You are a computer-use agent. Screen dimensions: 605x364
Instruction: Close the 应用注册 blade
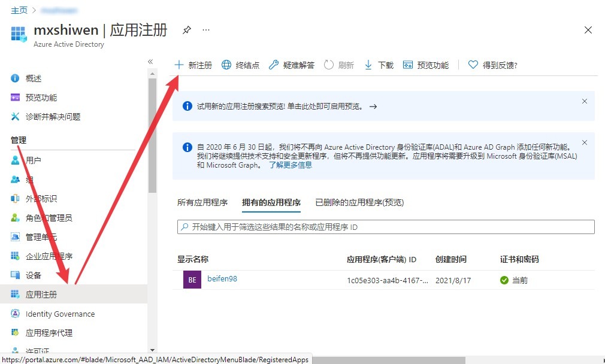click(588, 30)
